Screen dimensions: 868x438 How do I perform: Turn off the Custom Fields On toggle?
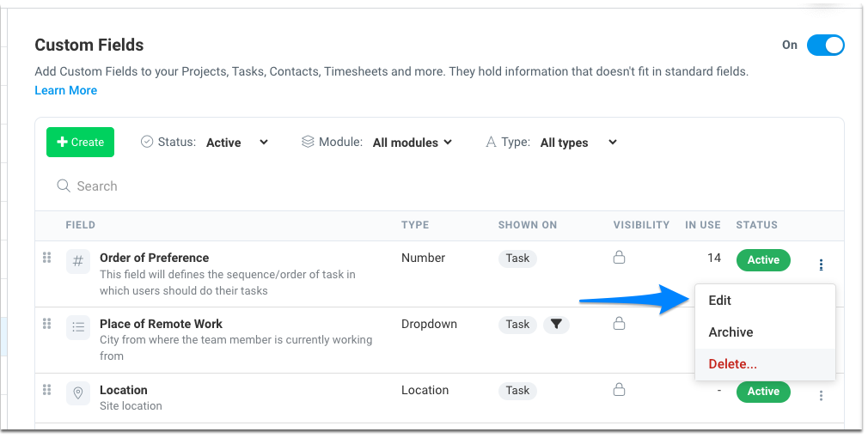825,46
